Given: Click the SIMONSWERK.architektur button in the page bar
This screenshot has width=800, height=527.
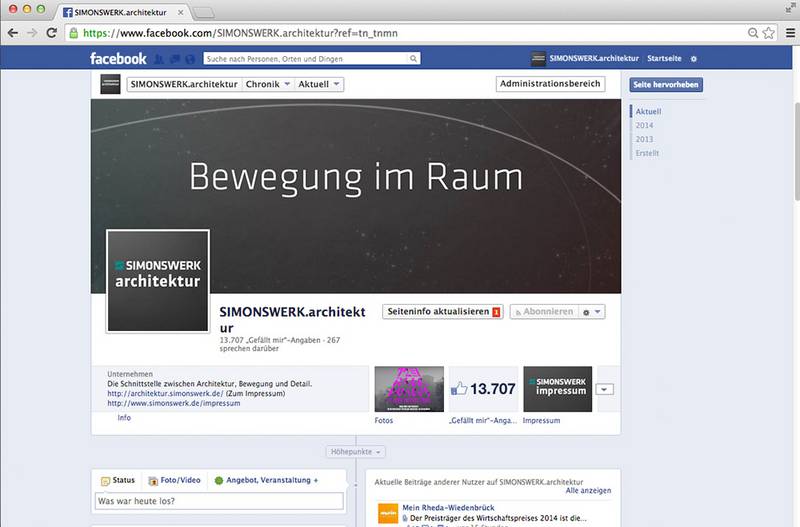Looking at the screenshot, I should pyautogui.click(x=184, y=84).
